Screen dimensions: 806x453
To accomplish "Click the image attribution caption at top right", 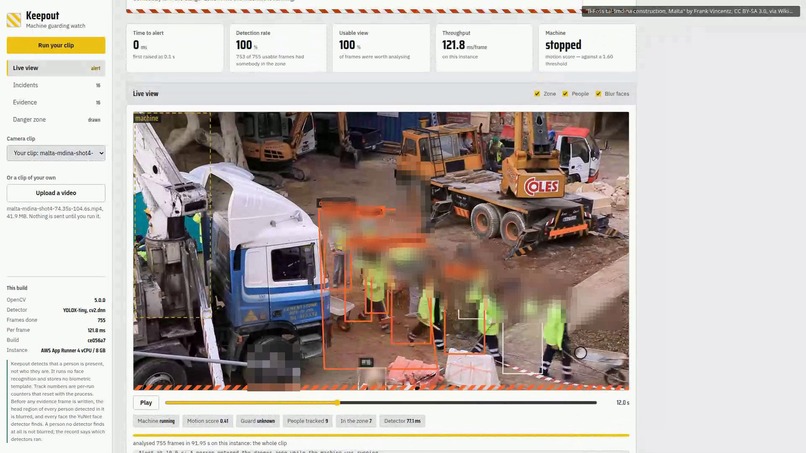I will (690, 11).
